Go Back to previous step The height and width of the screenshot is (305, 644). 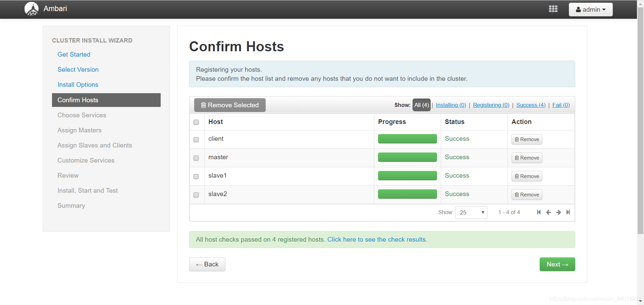pyautogui.click(x=207, y=264)
